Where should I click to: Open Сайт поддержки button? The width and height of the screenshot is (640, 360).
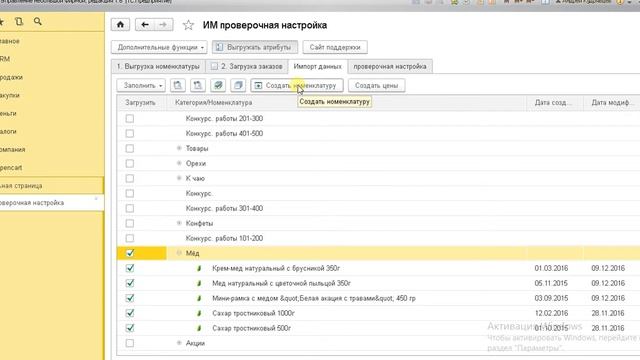[335, 47]
